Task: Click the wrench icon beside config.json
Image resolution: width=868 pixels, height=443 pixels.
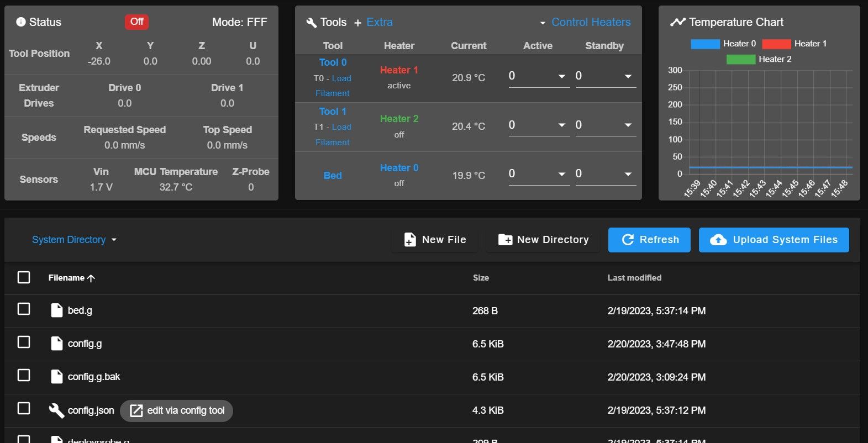Action: pos(56,410)
